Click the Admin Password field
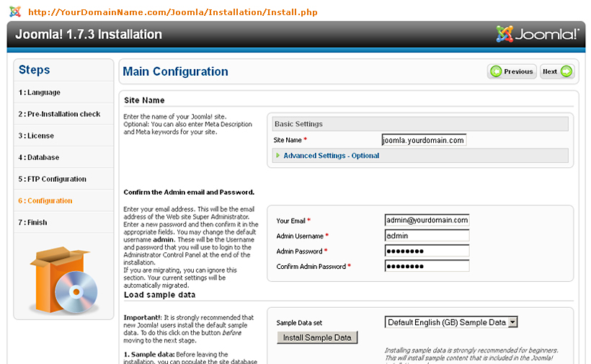The image size is (591, 364). (x=427, y=251)
